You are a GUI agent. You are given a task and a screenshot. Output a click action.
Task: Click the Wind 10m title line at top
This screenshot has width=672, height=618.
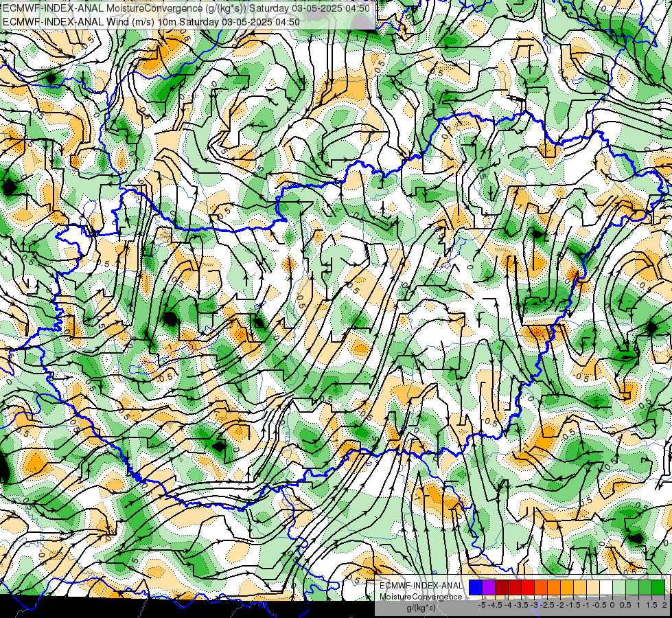pos(151,21)
